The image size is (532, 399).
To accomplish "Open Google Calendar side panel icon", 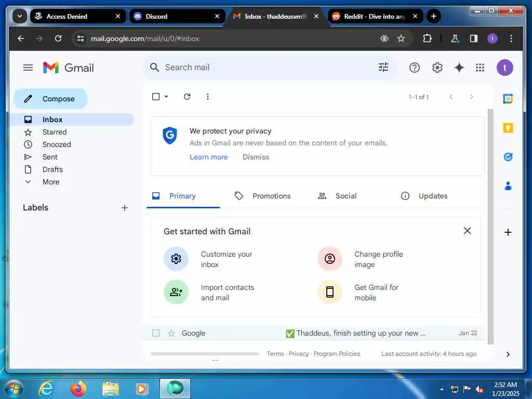I will 508,99.
